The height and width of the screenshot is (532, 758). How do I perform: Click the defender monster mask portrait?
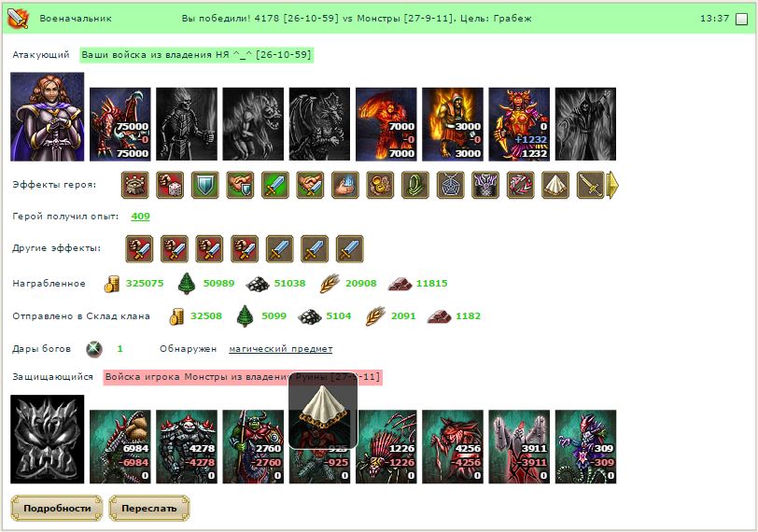click(x=48, y=440)
